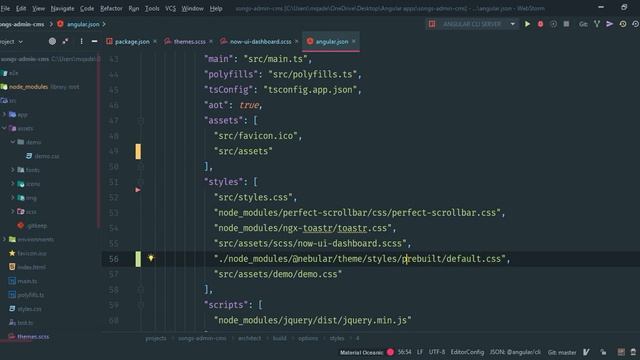Locate current file in Project panel
Image resolution: width=640 pixels, height=360 pixels.
pyautogui.click(x=52, y=41)
